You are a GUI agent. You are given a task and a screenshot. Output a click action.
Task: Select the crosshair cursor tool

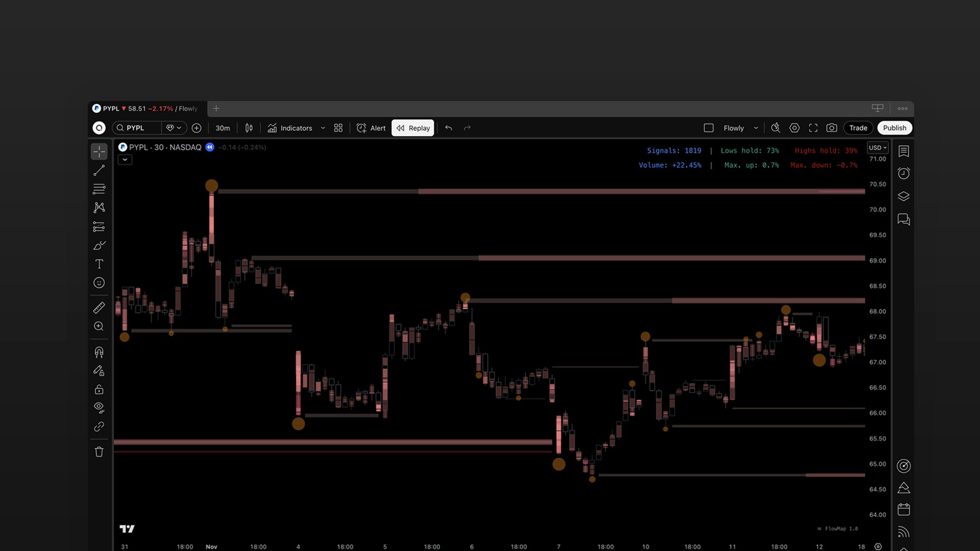point(99,151)
